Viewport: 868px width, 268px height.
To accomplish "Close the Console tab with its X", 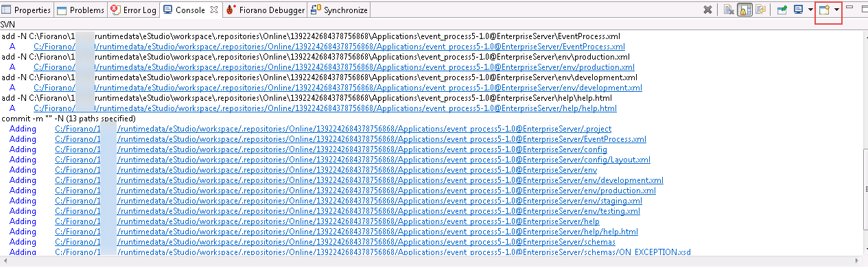I will point(214,10).
